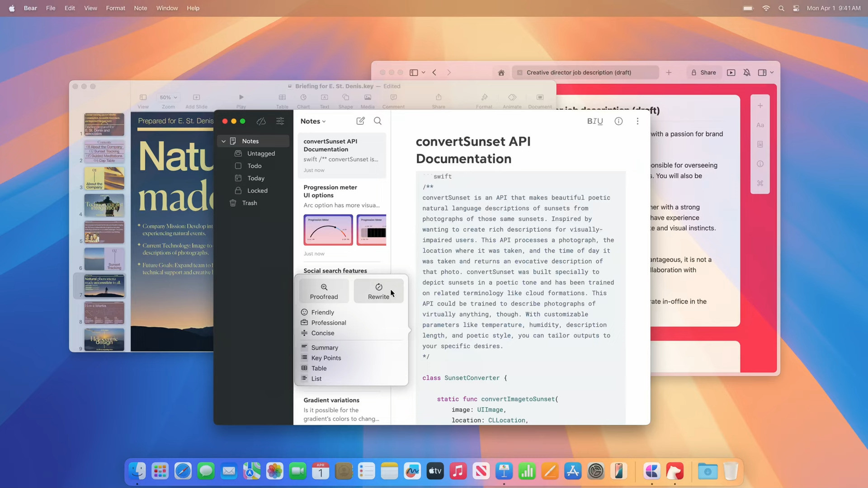
Task: Click the Today smart folder in sidebar
Action: click(256, 178)
